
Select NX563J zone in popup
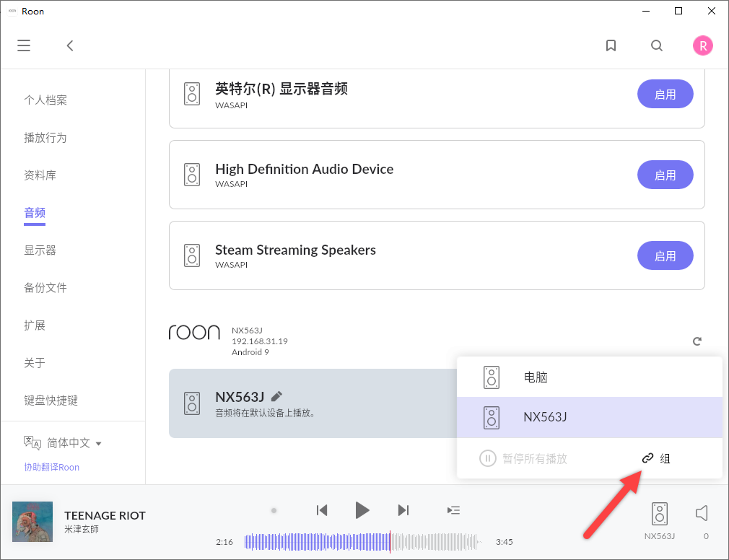coord(590,417)
